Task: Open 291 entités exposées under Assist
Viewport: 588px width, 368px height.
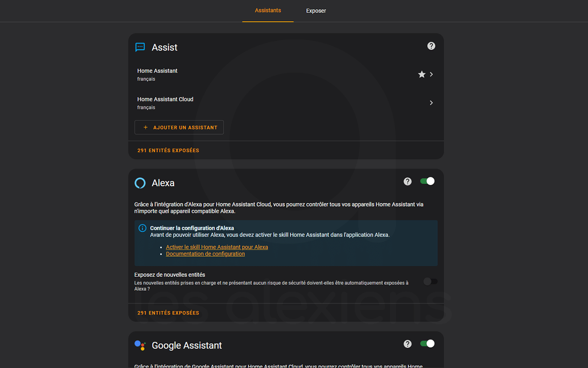Action: pyautogui.click(x=168, y=150)
